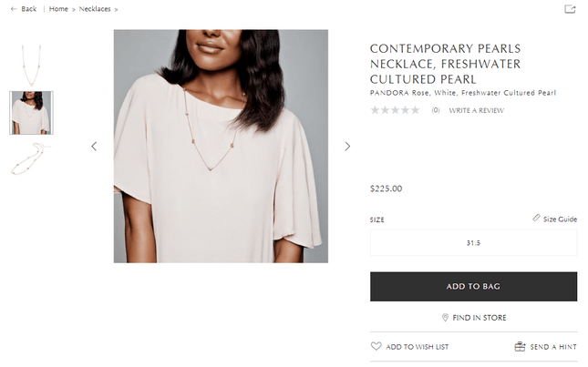Click the main product image
Image resolution: width=588 pixels, height=367 pixels.
(x=221, y=146)
